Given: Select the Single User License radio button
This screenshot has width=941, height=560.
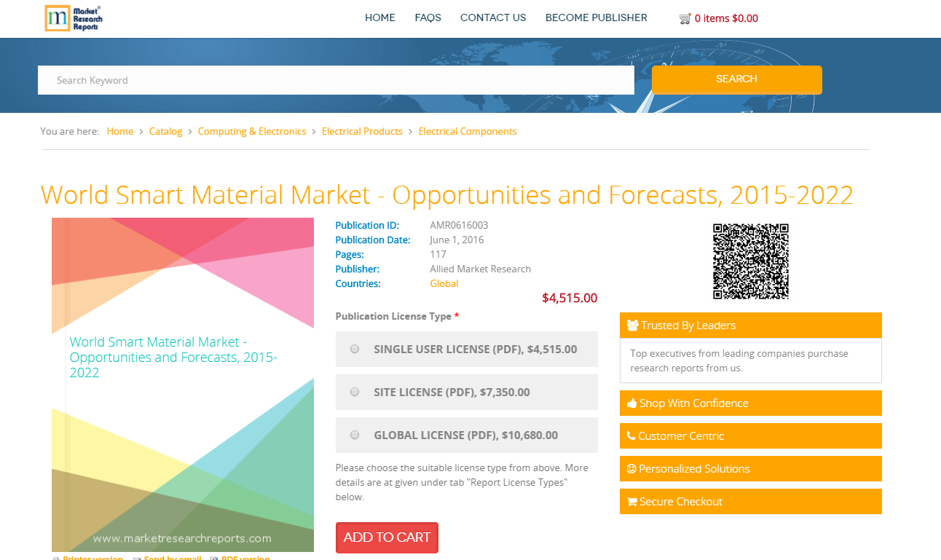Looking at the screenshot, I should (355, 349).
